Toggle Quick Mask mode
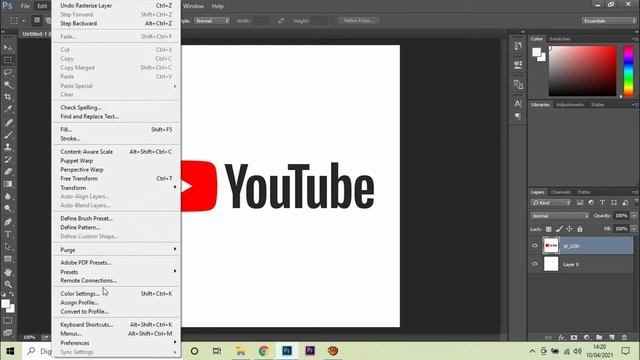This screenshot has height=360, width=640. pyautogui.click(x=8, y=321)
